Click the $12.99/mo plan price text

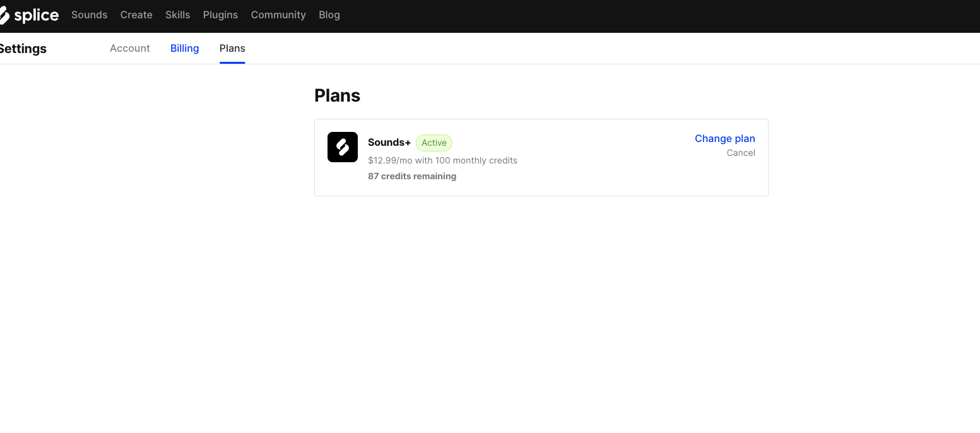[x=443, y=160]
